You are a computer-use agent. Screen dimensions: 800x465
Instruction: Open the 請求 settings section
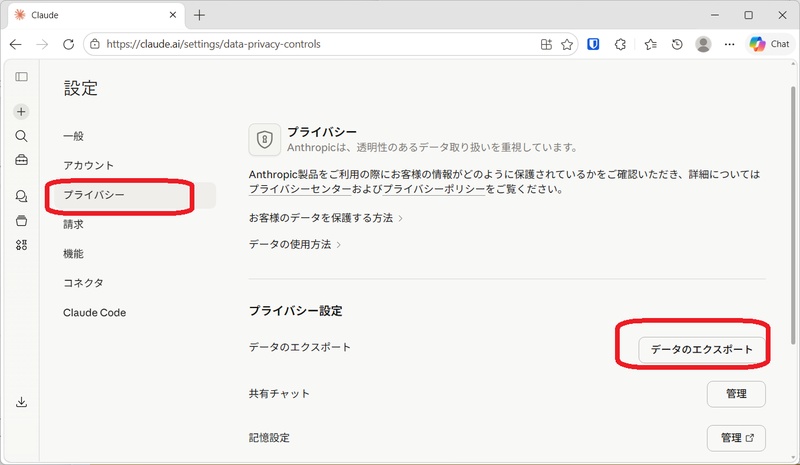click(73, 224)
